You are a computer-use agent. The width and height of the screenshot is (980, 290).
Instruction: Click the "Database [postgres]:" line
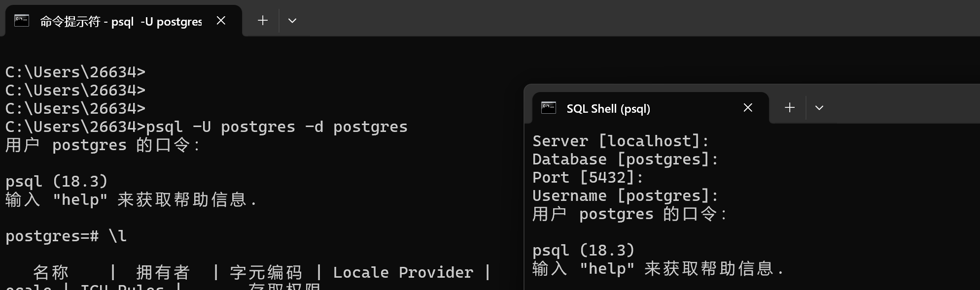(x=625, y=160)
